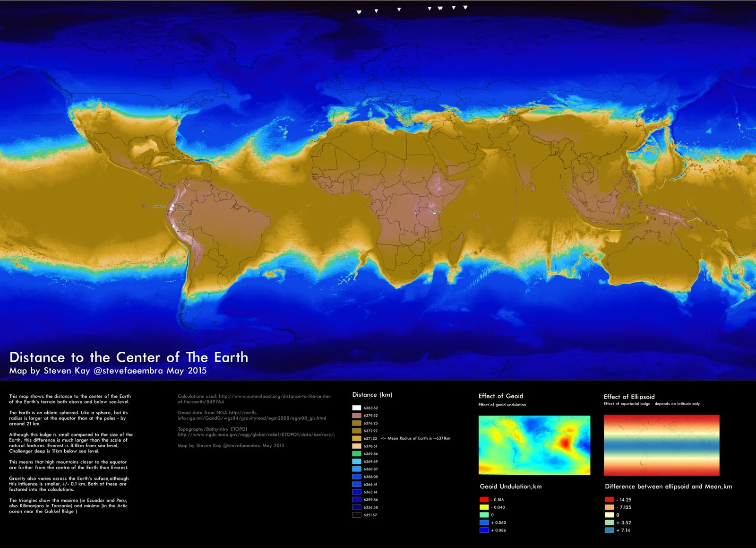756x548 pixels.
Task: Click the green 6369.86 distance swatch
Action: 357,453
